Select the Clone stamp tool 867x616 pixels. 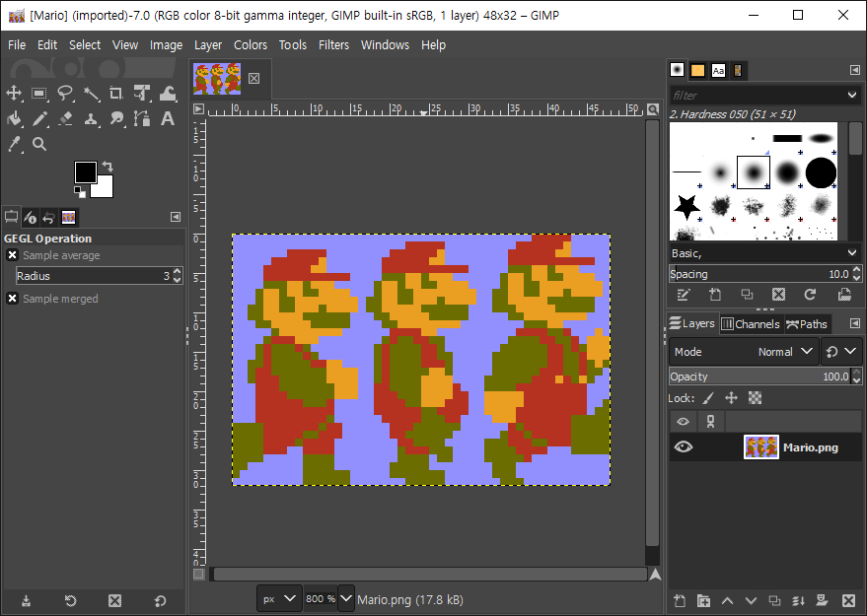tap(91, 118)
